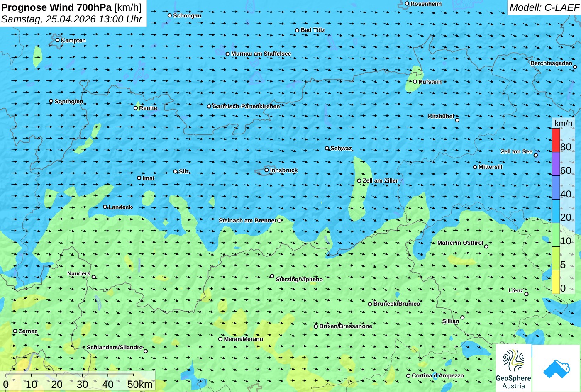Viewport: 581px width, 392px height.
Task: Click the dark blue 40 km/h legend color
Action: 556,187
